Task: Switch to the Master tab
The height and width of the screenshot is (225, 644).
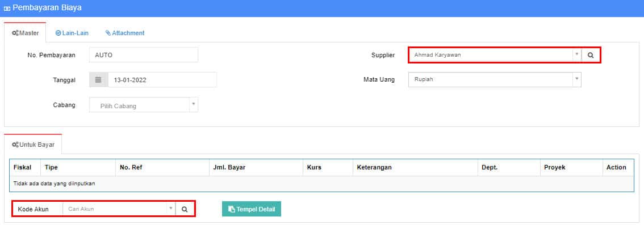Action: pyautogui.click(x=26, y=33)
